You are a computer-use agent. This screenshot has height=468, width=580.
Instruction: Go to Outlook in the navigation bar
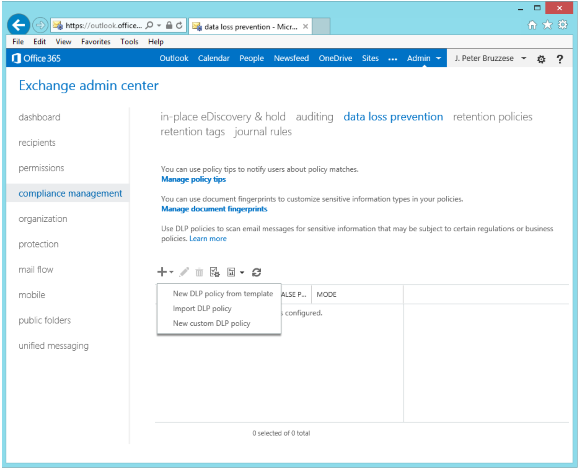[x=174, y=58]
